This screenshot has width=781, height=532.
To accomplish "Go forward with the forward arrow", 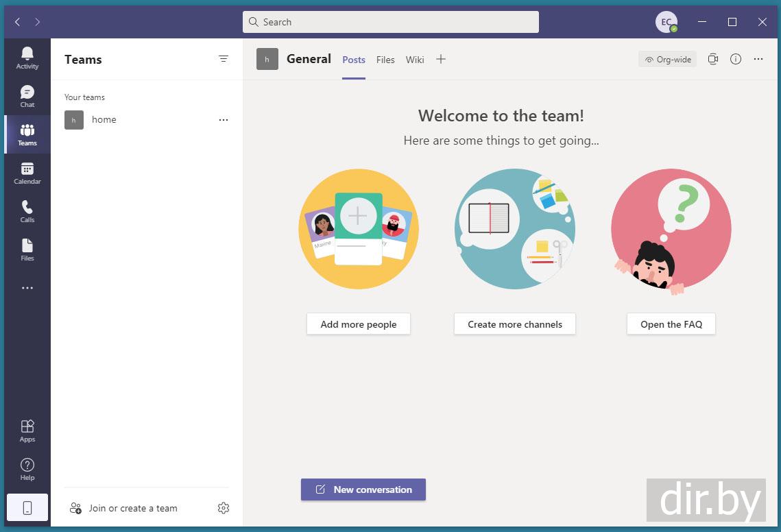I will tap(37, 22).
